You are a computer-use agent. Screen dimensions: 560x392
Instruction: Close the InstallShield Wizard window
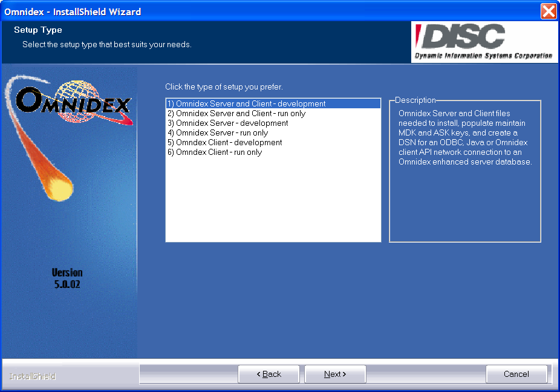[548, 11]
